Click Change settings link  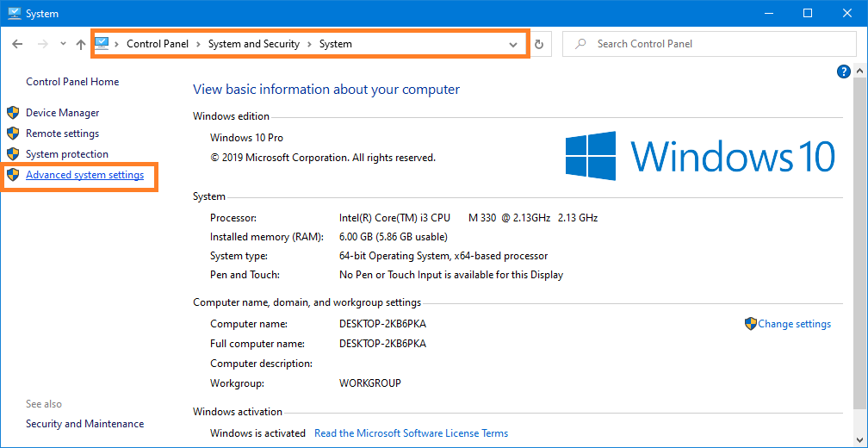794,324
